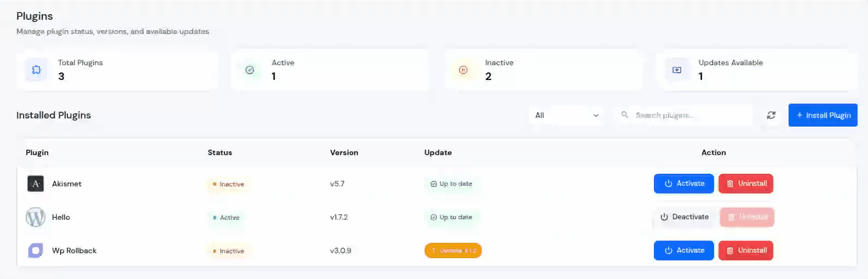Click the Total Plugins puzzle icon
This screenshot has width=868, height=279.
tap(36, 70)
